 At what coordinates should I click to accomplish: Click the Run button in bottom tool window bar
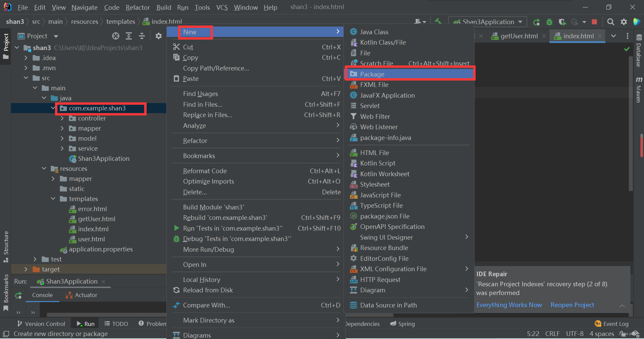86,324
